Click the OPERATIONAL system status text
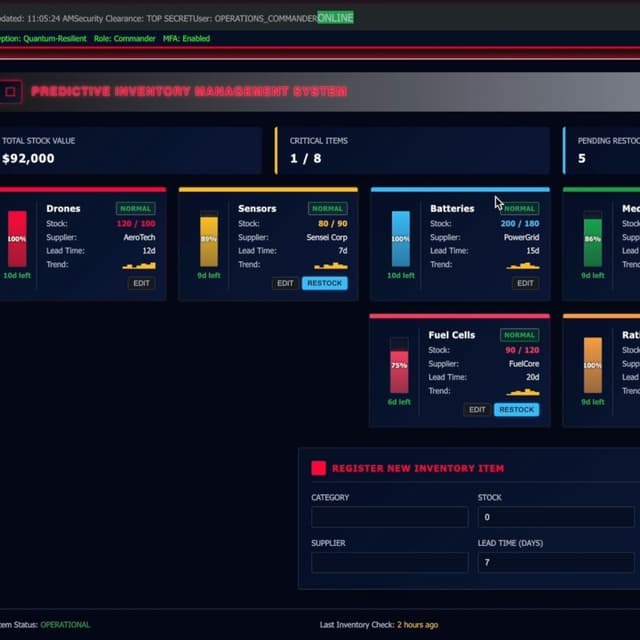Image resolution: width=640 pixels, height=640 pixels. pyautogui.click(x=65, y=625)
